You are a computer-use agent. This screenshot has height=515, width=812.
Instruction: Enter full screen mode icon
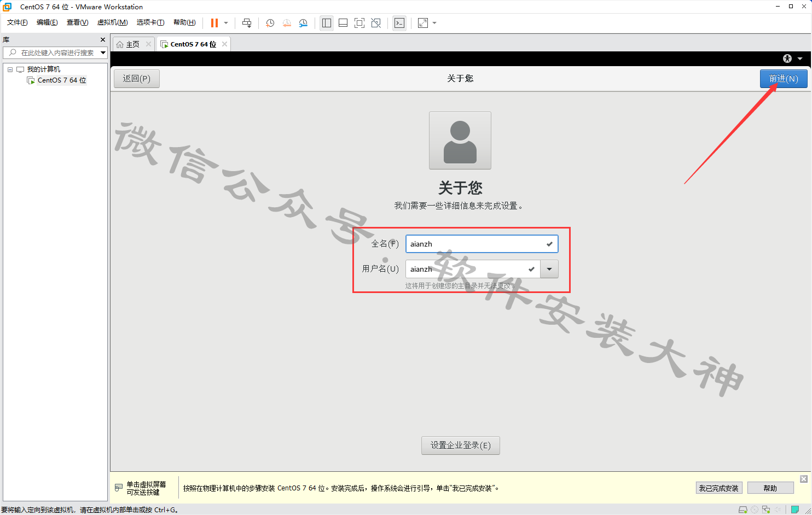point(359,23)
